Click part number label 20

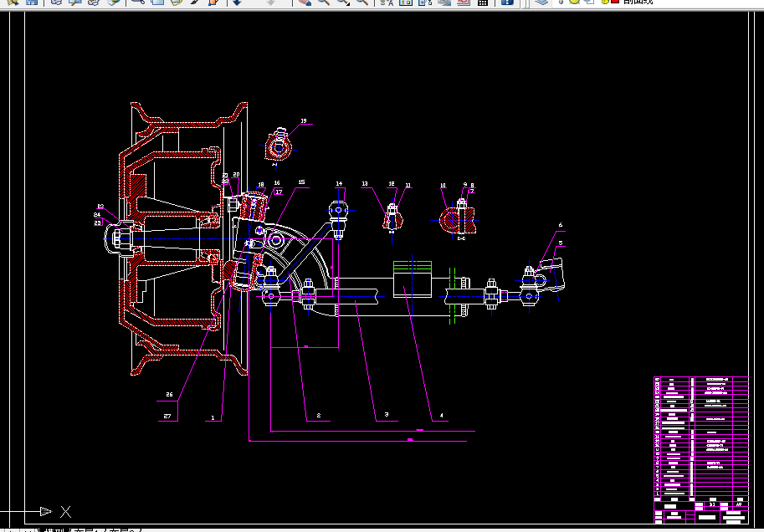pos(236,175)
